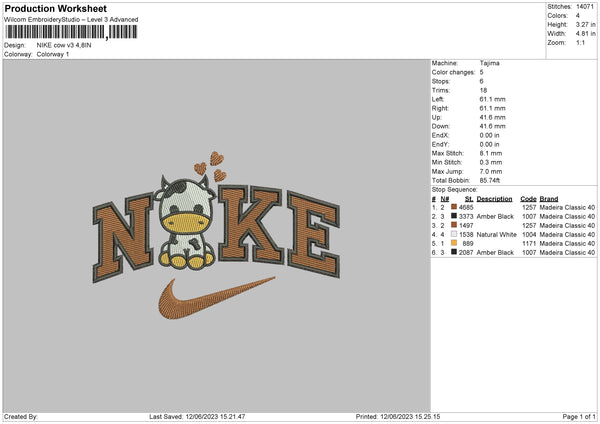Click the Trims value 18
Image resolution: width=600 pixels, height=424 pixels.
point(483,90)
